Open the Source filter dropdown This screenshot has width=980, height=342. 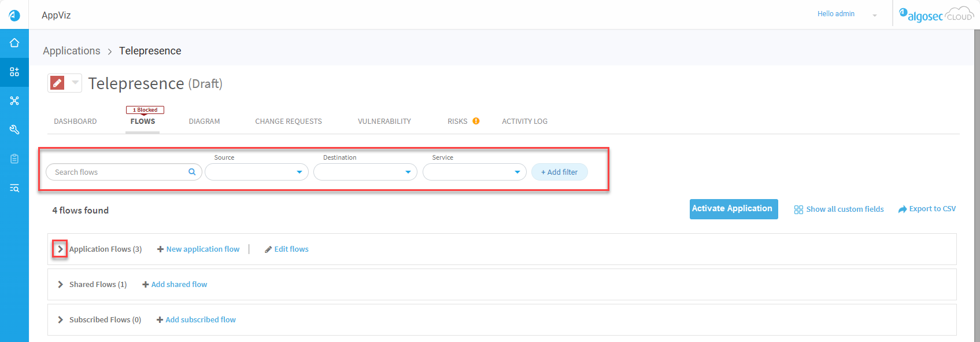click(x=256, y=172)
